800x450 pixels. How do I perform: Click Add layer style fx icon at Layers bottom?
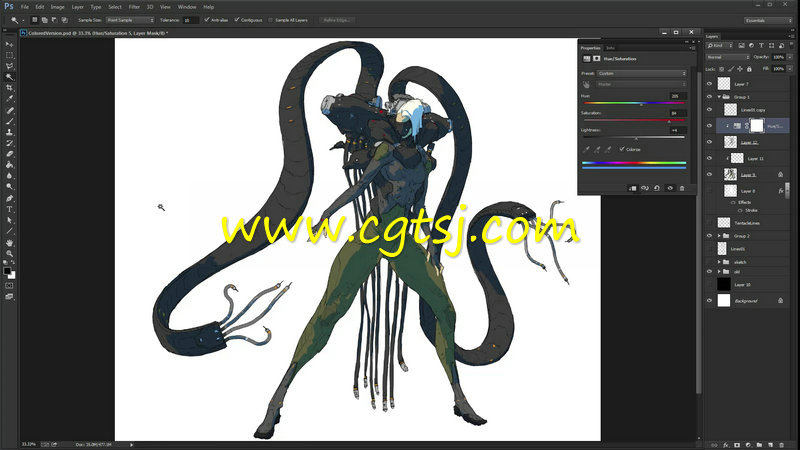(726, 445)
